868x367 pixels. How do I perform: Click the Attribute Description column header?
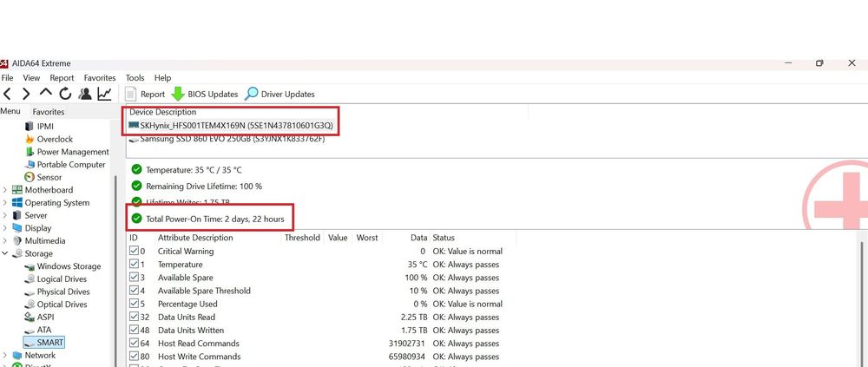(x=195, y=238)
